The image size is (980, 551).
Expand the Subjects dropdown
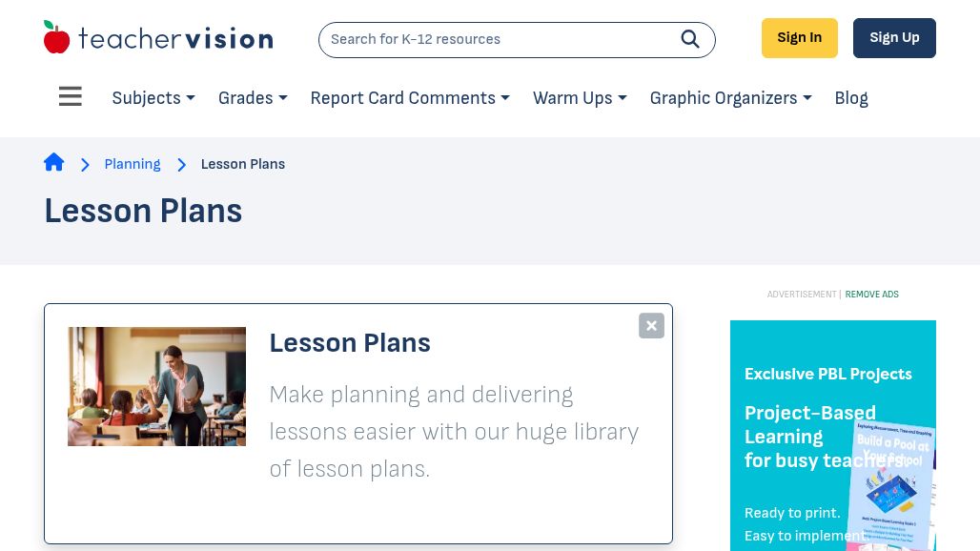point(153,98)
